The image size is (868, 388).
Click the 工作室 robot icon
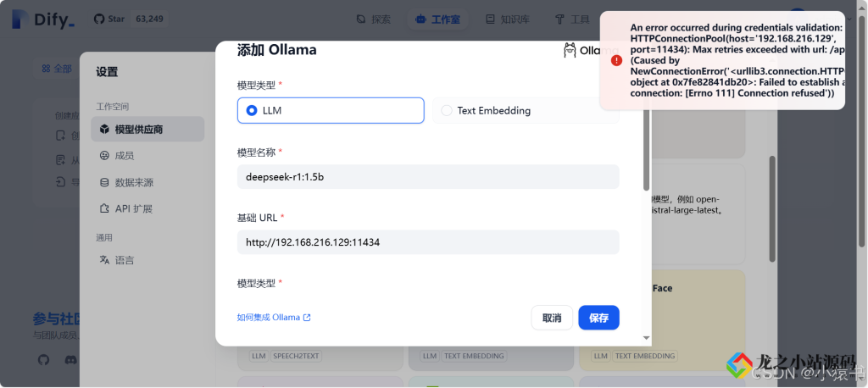point(420,19)
